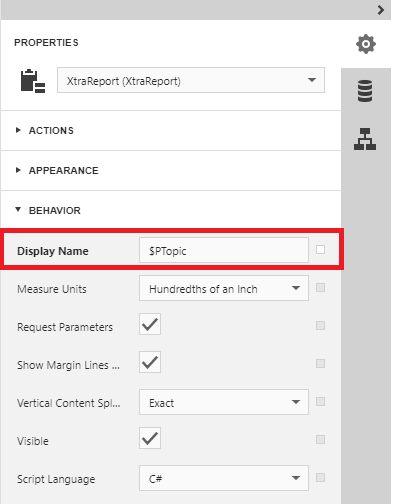Screen dimensions: 394x504
Task: Click the Script Language label
Action: [x=56, y=479]
